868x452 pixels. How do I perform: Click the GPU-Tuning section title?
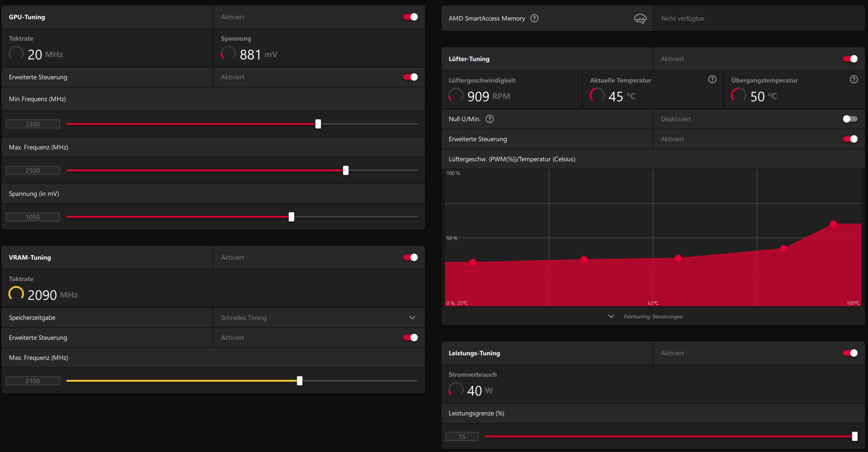tap(27, 17)
